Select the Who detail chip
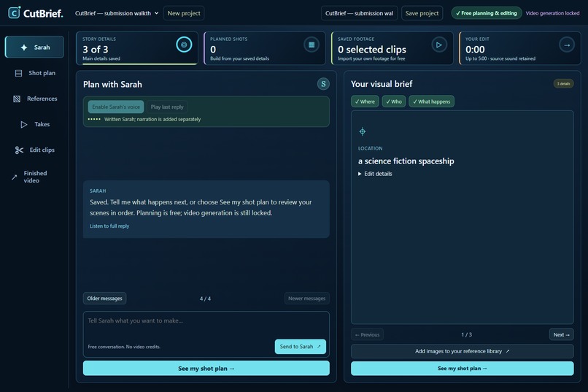Image resolution: width=588 pixels, height=392 pixels. click(394, 101)
